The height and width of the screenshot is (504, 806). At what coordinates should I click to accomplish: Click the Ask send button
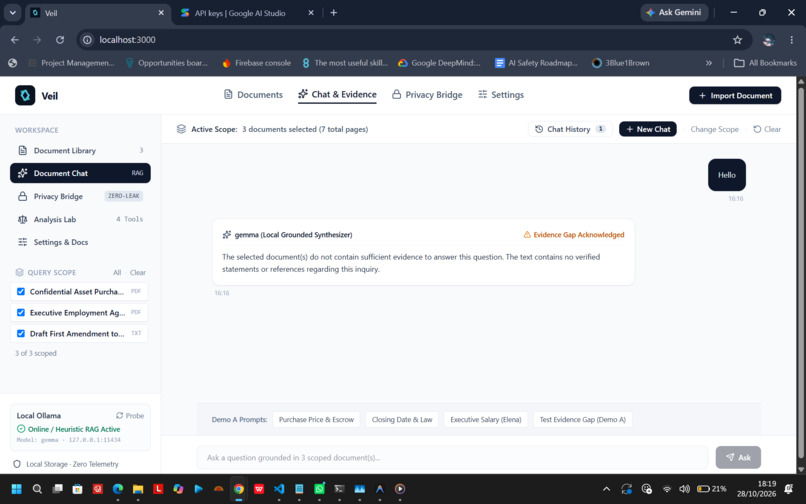tap(738, 457)
